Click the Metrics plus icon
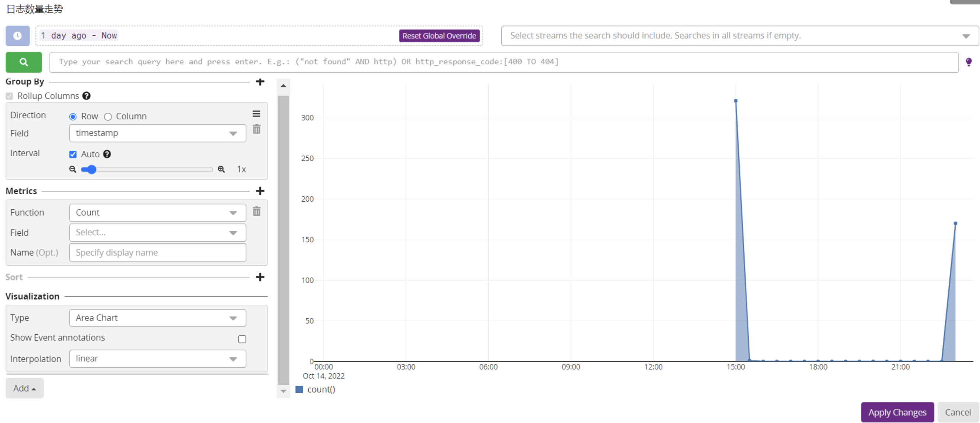The width and height of the screenshot is (980, 423). (260, 191)
